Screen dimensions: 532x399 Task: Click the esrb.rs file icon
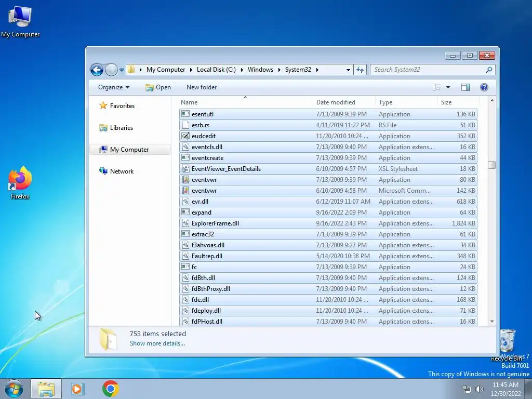[x=185, y=125]
